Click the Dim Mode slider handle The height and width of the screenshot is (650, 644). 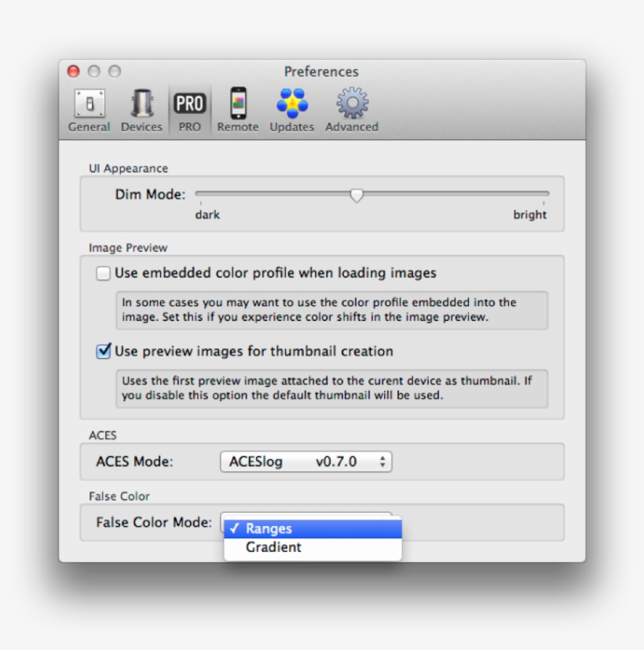(x=357, y=195)
